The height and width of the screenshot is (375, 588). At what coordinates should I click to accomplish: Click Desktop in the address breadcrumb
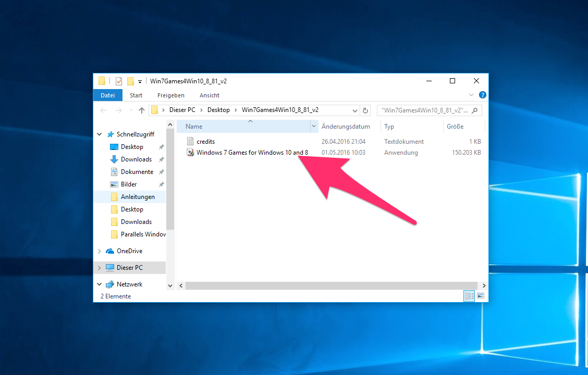click(218, 110)
